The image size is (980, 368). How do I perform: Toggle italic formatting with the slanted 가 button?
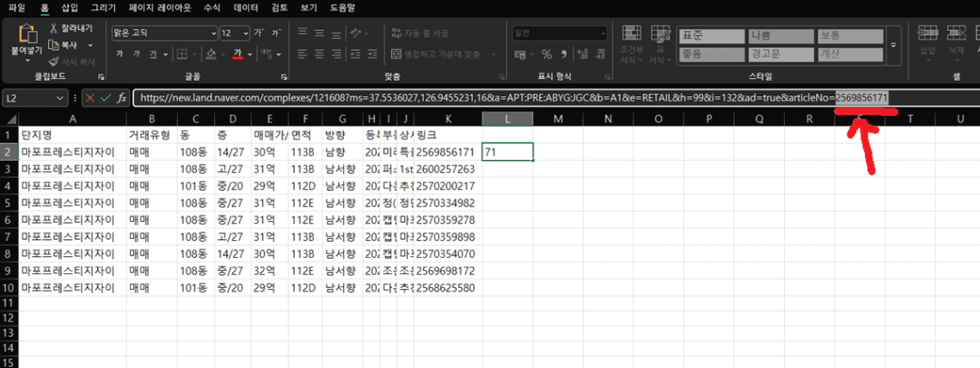coord(137,54)
